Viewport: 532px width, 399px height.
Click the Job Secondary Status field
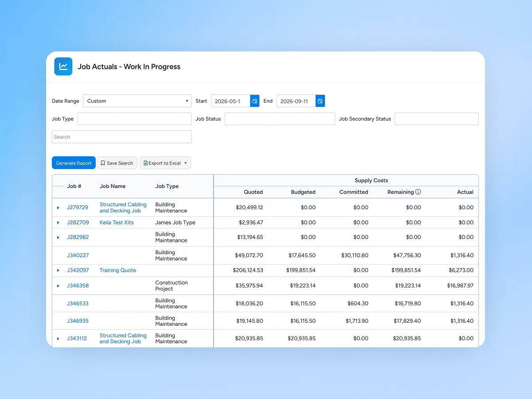(x=437, y=119)
